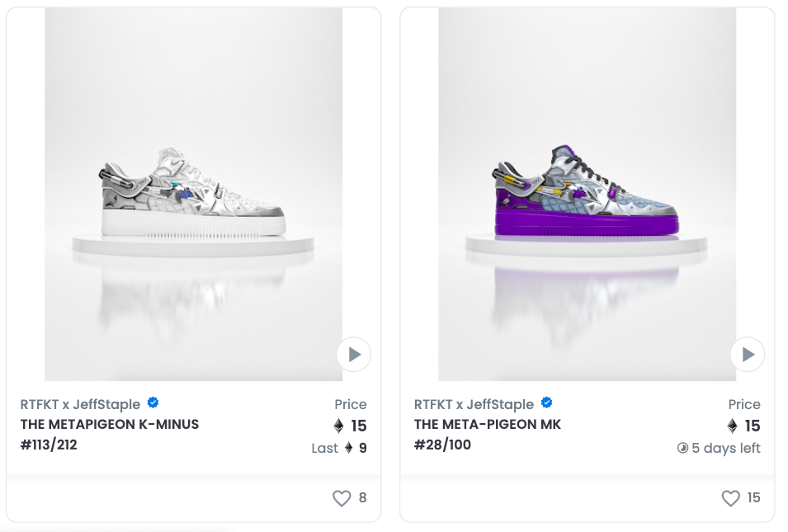Open the purple META-PIGEON MK sneaker image
The width and height of the screenshot is (788, 532).
click(x=587, y=194)
